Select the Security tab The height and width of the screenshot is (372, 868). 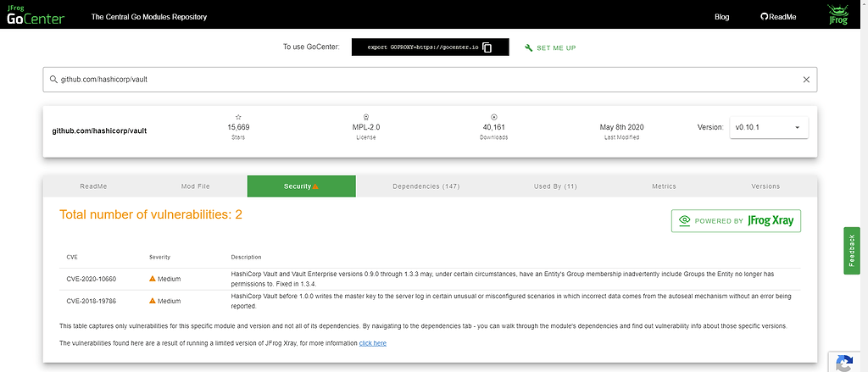tap(301, 186)
